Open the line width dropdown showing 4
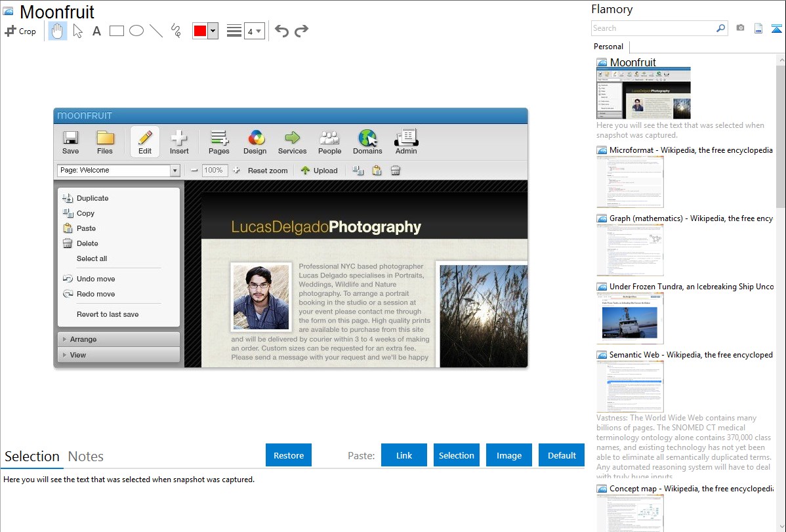Viewport: 786px width, 532px height. [x=254, y=31]
